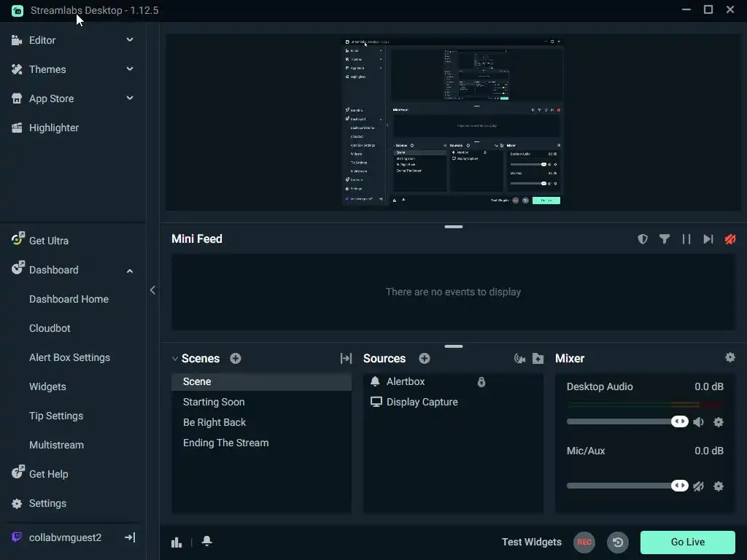Screen dimensions: 747x560
Task: Click the Display Capture monitor icon
Action: pyautogui.click(x=376, y=402)
